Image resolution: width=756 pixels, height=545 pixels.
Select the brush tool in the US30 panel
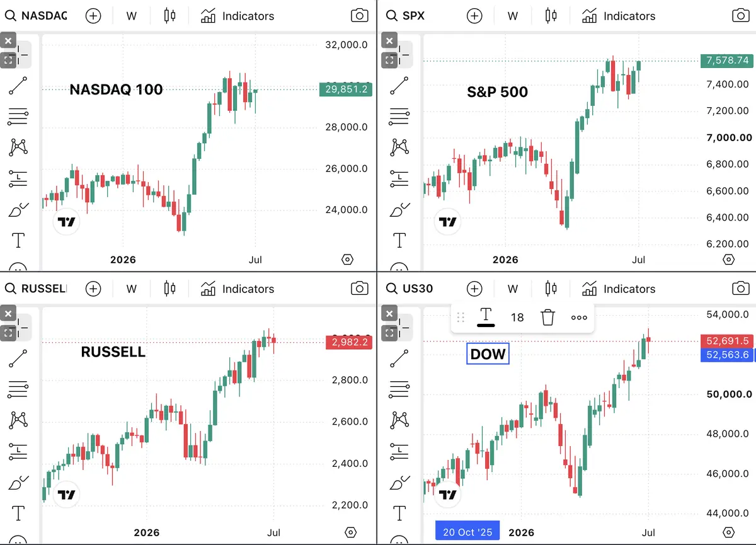[x=399, y=483]
